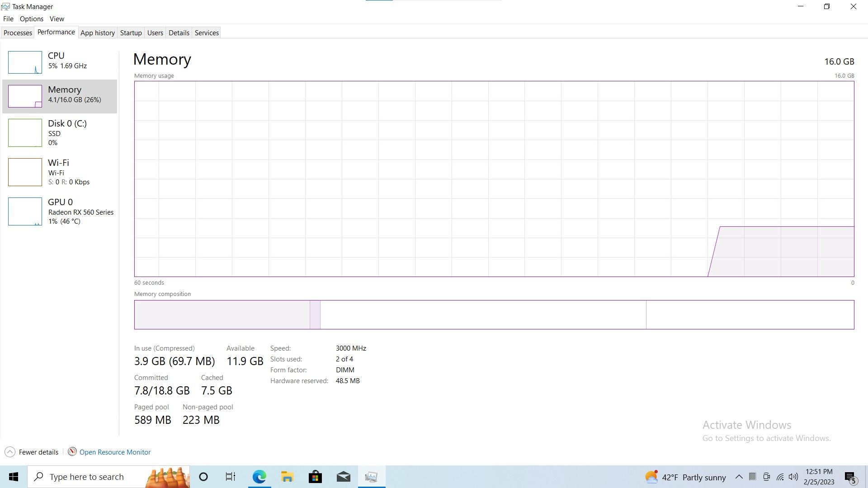868x488 pixels.
Task: Open the View menu
Action: coord(57,19)
